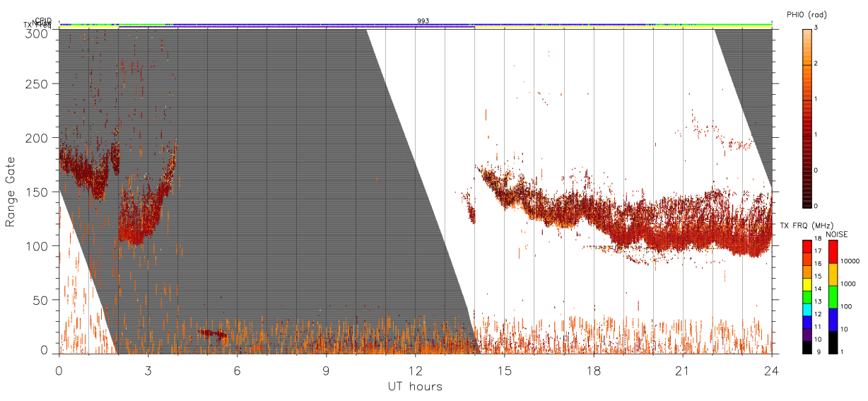Click the orange 15–16 MHz TX FRQ swatch
The height and width of the screenshot is (401, 868).
[807, 272]
